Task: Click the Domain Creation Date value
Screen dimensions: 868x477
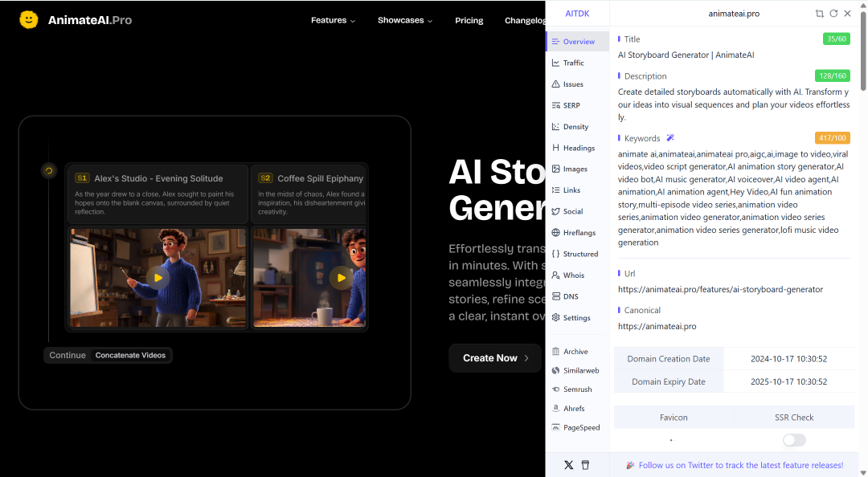Action: [x=789, y=359]
